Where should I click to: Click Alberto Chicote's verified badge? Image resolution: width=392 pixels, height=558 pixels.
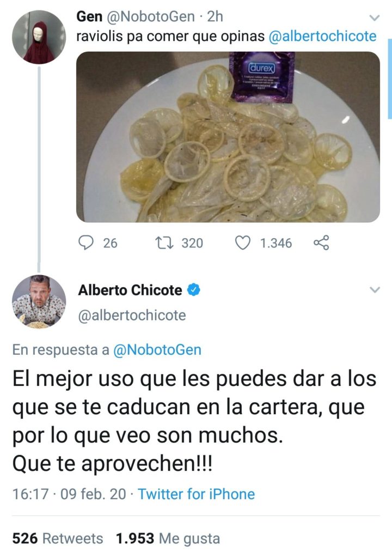click(194, 290)
